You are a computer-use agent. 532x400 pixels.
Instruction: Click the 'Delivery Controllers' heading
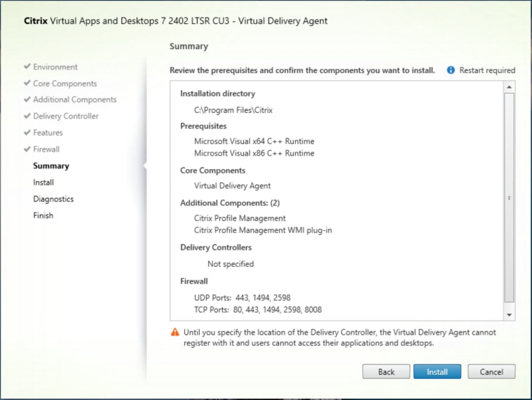(x=216, y=248)
